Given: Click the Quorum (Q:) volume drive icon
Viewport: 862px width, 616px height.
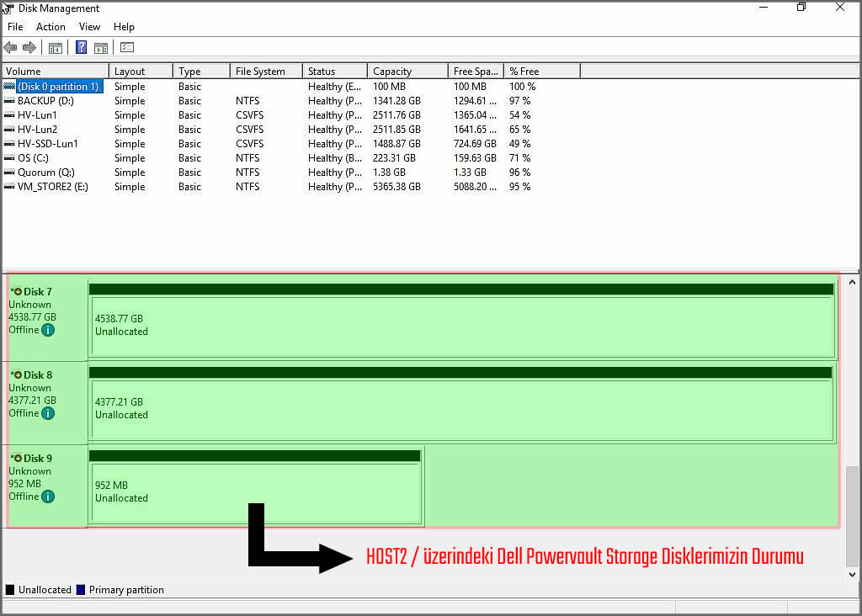Looking at the screenshot, I should (9, 173).
